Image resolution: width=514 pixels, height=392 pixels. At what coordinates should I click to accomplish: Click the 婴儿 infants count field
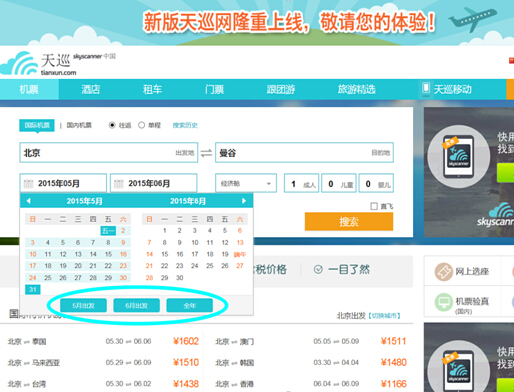coord(376,183)
